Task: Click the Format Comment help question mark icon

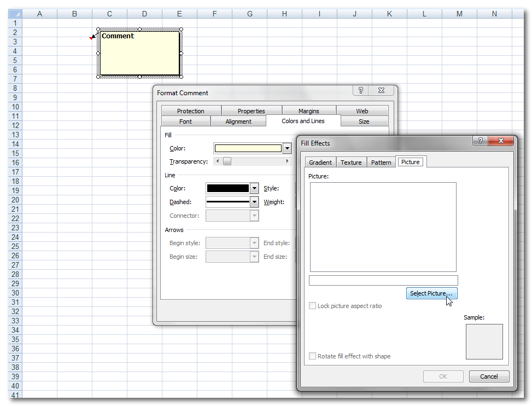Action: [361, 91]
